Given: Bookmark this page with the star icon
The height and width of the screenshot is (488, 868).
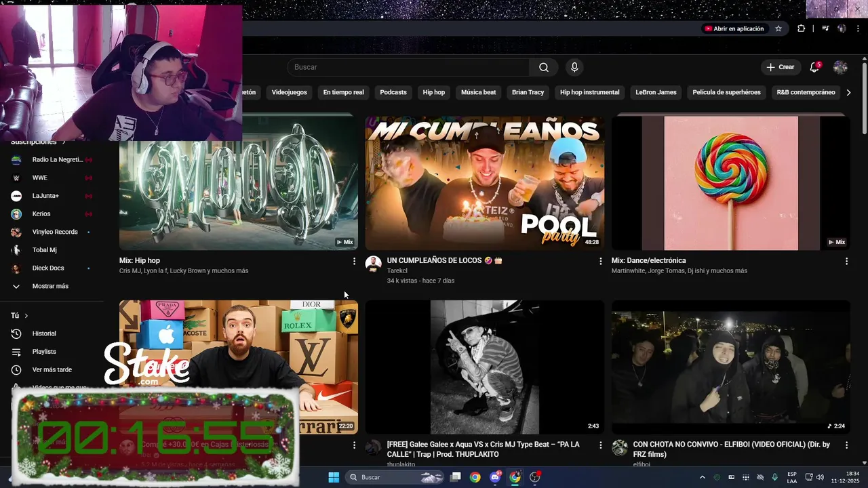Looking at the screenshot, I should [x=778, y=28].
